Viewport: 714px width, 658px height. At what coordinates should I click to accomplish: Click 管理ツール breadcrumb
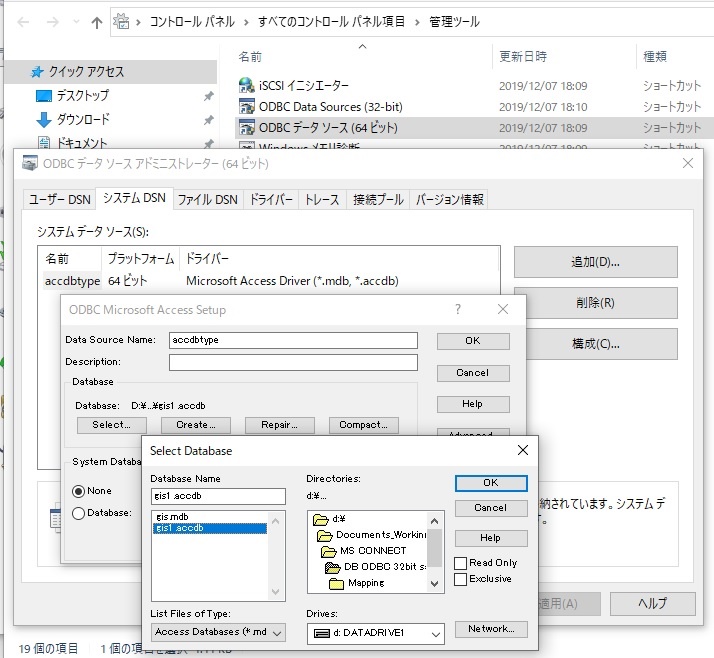coord(454,21)
